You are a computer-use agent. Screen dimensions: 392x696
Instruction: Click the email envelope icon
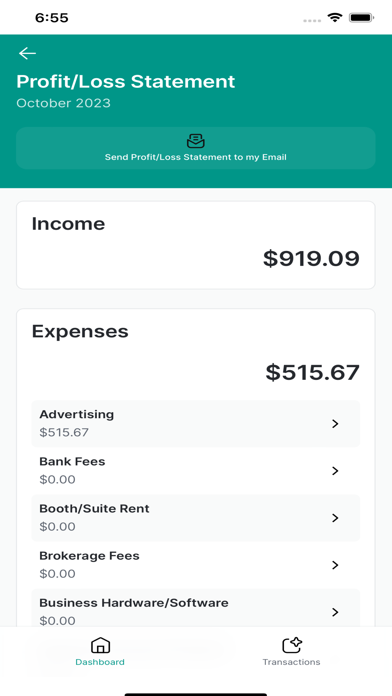(195, 141)
